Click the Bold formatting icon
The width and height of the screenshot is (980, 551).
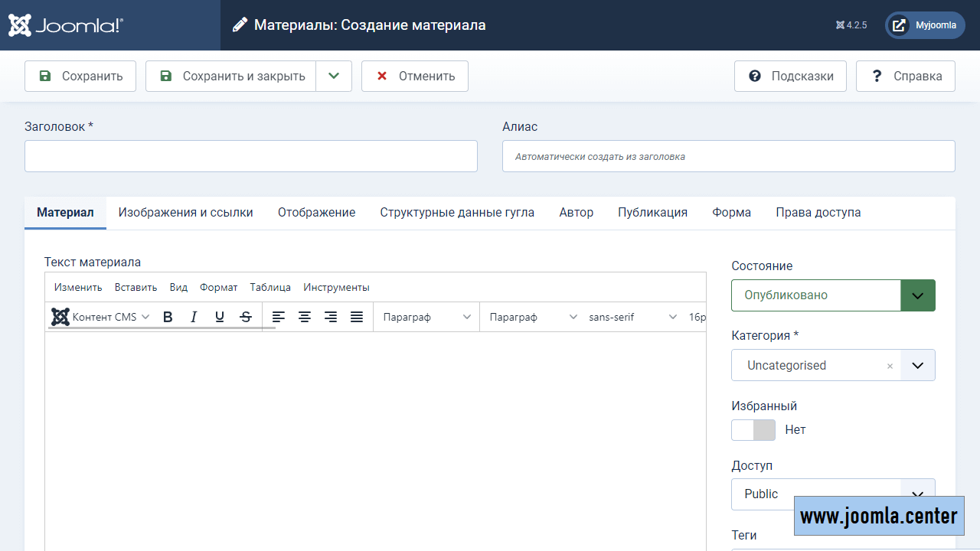coord(168,317)
